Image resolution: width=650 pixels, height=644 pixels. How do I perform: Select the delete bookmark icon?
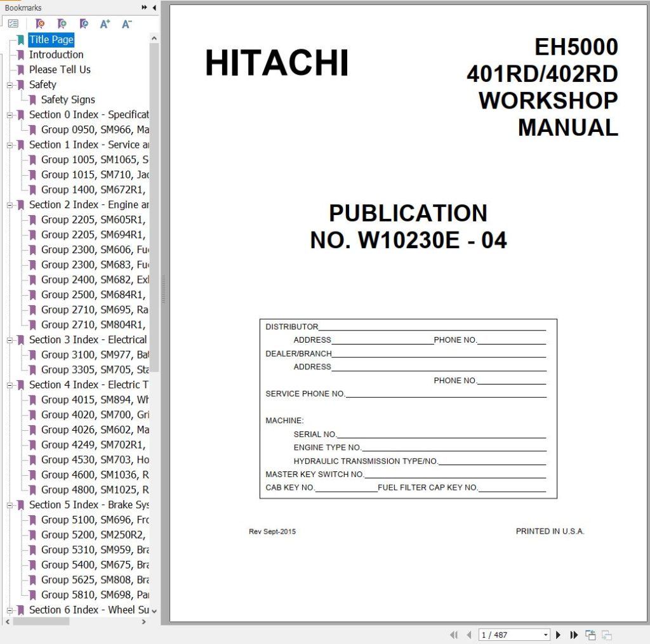point(39,23)
